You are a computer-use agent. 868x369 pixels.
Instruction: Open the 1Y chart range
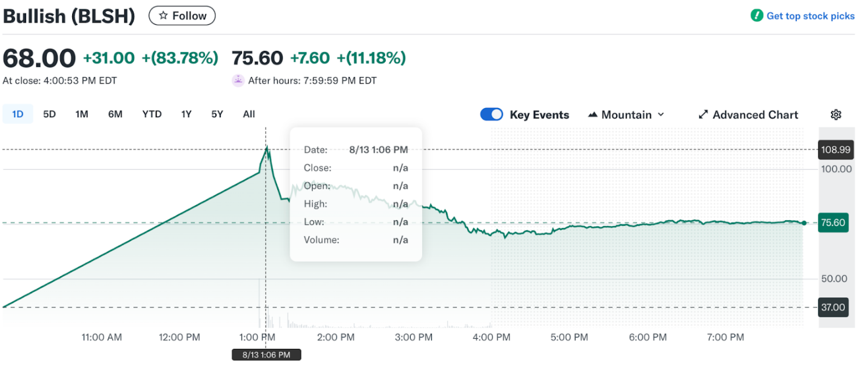[186, 113]
